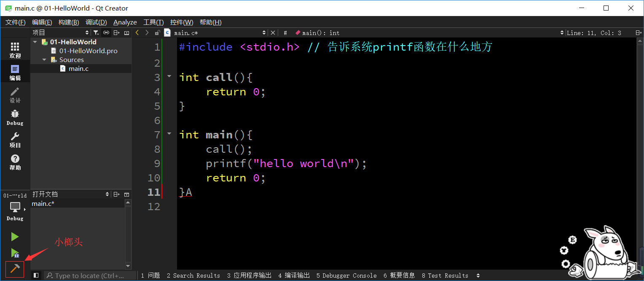Image resolution: width=644 pixels, height=281 pixels.
Task: Toggle the file write-lock icon
Action: pos(157,32)
